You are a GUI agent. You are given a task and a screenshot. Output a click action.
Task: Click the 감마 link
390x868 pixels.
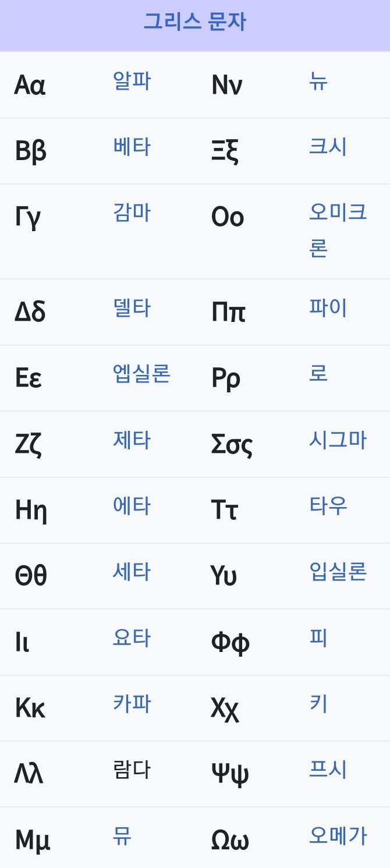tap(132, 212)
